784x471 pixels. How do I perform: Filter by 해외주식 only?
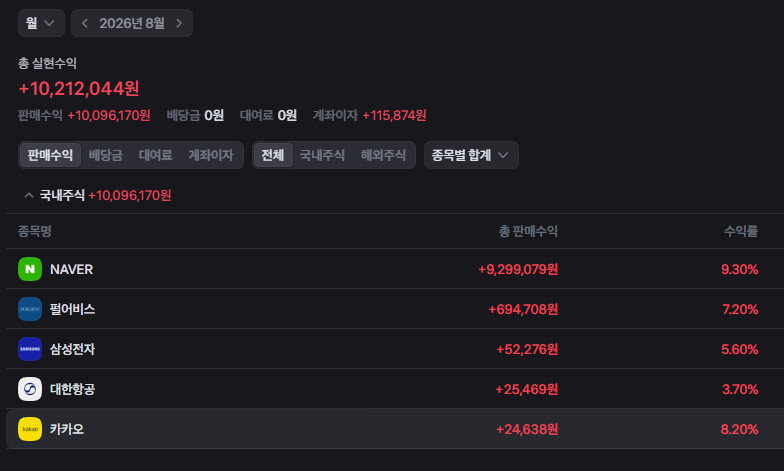coord(383,155)
